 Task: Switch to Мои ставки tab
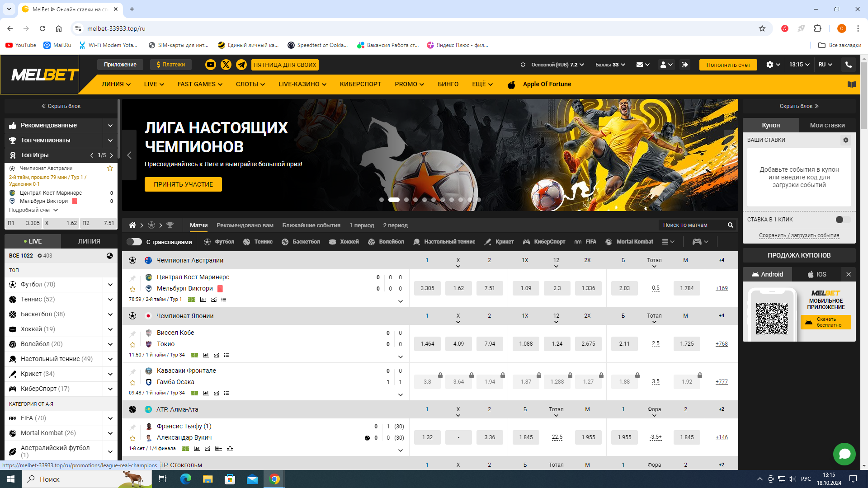827,125
